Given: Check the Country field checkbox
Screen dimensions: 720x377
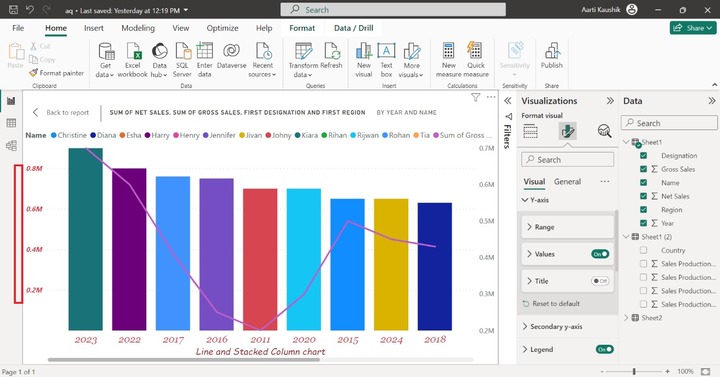Looking at the screenshot, I should tap(643, 250).
